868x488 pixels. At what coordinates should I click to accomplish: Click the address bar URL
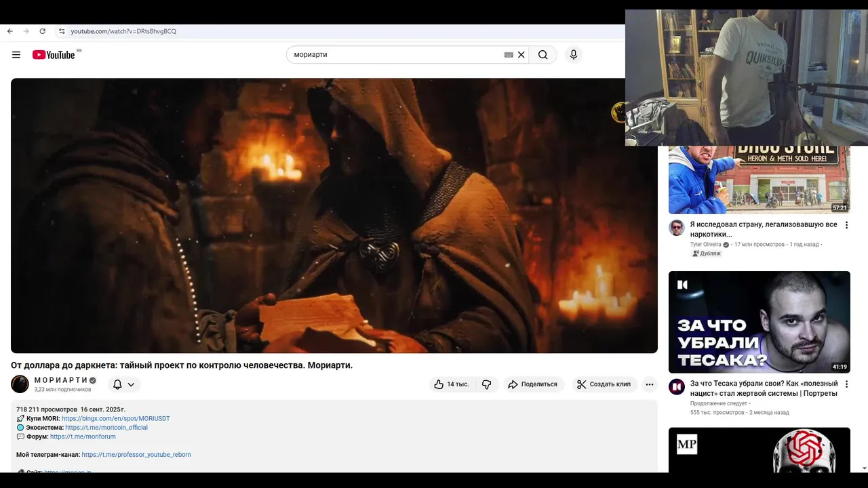click(123, 31)
